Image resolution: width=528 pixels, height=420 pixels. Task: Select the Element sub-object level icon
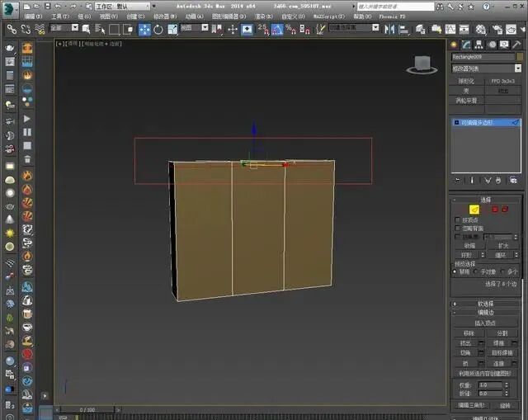505,210
